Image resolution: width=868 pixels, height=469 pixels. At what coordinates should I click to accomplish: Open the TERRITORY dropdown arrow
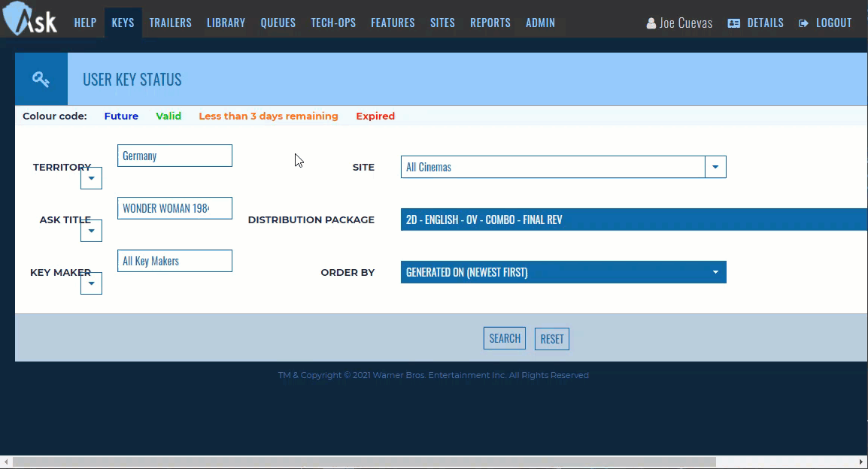coord(91,178)
